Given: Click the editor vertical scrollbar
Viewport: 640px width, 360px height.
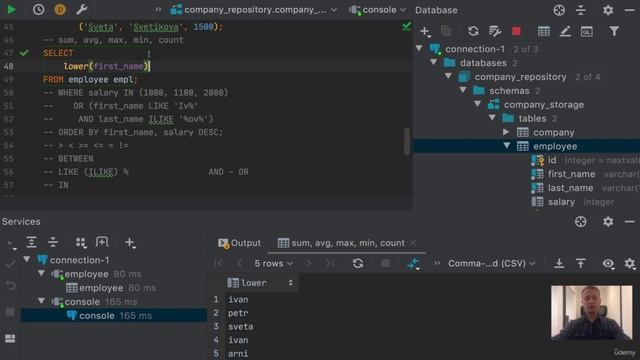Looking at the screenshot, I should pos(407,141).
